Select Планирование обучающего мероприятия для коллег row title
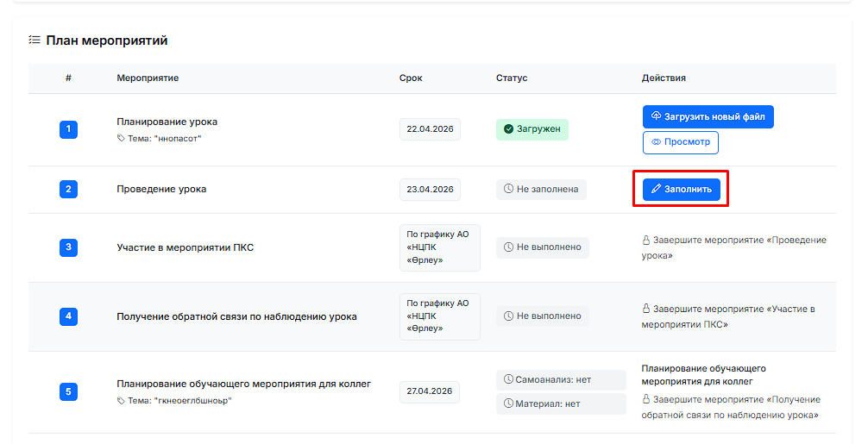The image size is (868, 444). pyautogui.click(x=244, y=384)
